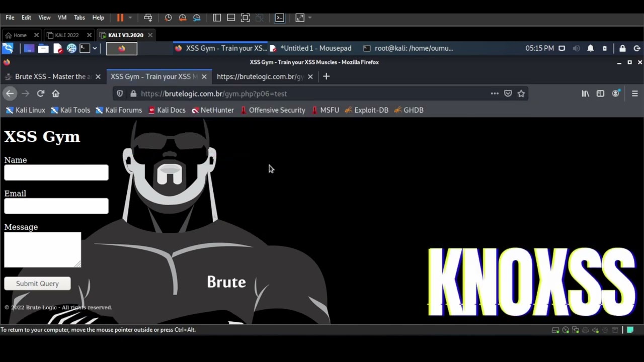Expand the stretch guest dropdown arrow

point(309,18)
